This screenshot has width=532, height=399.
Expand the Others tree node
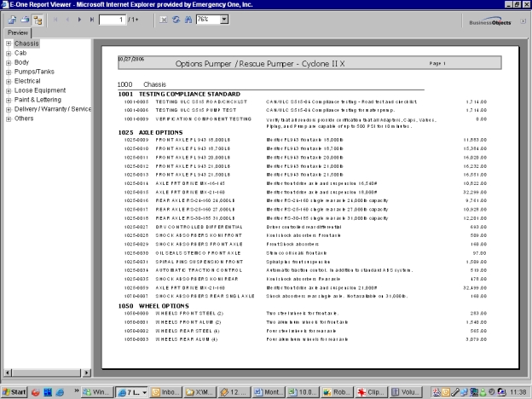coord(9,119)
